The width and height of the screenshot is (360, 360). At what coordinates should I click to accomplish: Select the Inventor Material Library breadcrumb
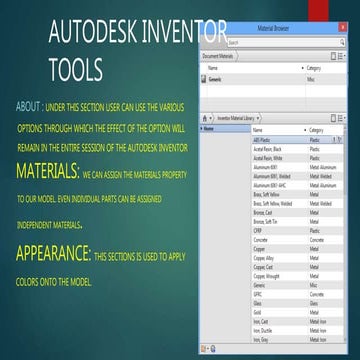click(x=236, y=118)
